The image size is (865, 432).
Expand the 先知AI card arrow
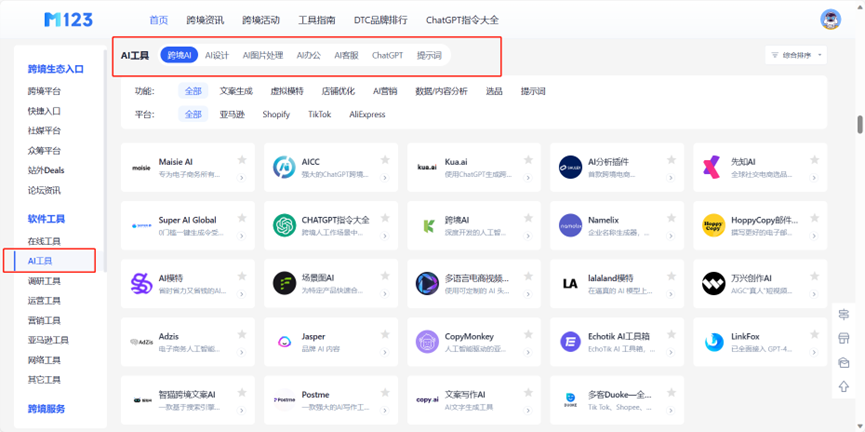tap(814, 178)
